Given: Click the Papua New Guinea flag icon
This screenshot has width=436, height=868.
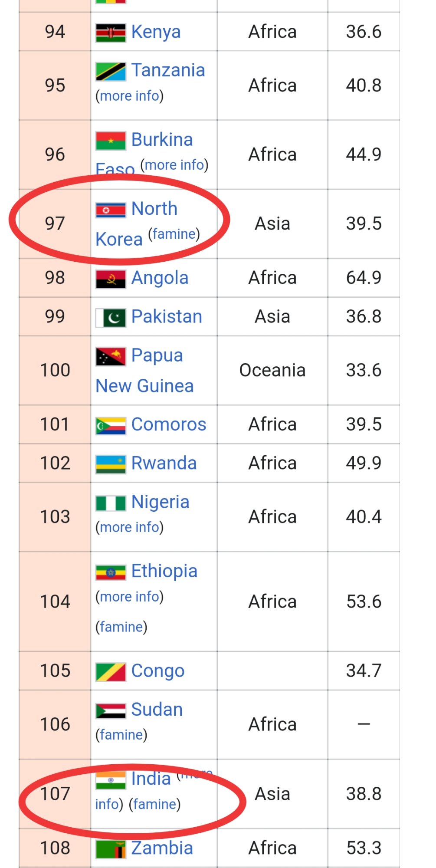Looking at the screenshot, I should (111, 357).
